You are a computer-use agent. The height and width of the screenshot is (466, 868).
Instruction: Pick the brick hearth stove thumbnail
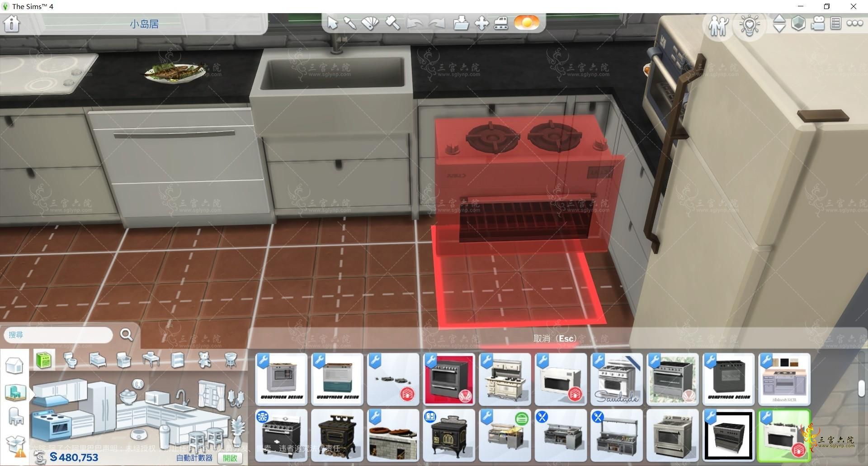click(x=393, y=435)
